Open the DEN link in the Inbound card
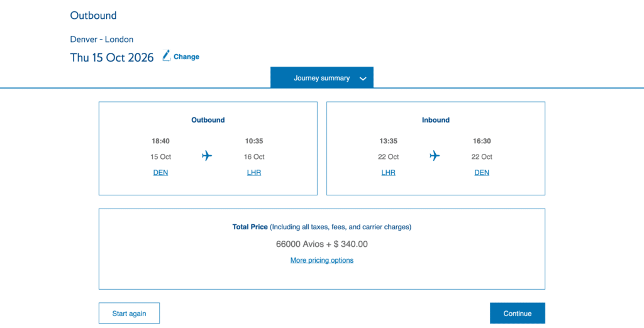 (482, 172)
